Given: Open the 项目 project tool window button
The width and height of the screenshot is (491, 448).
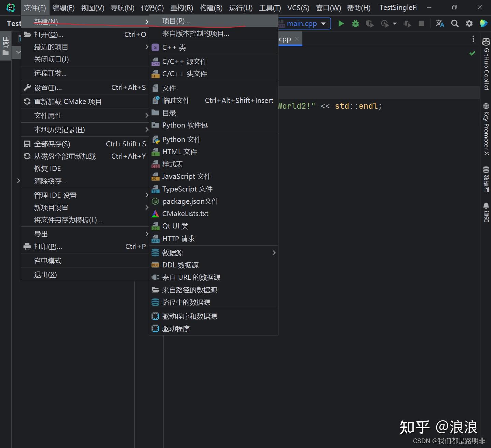Looking at the screenshot, I should (x=5, y=46).
